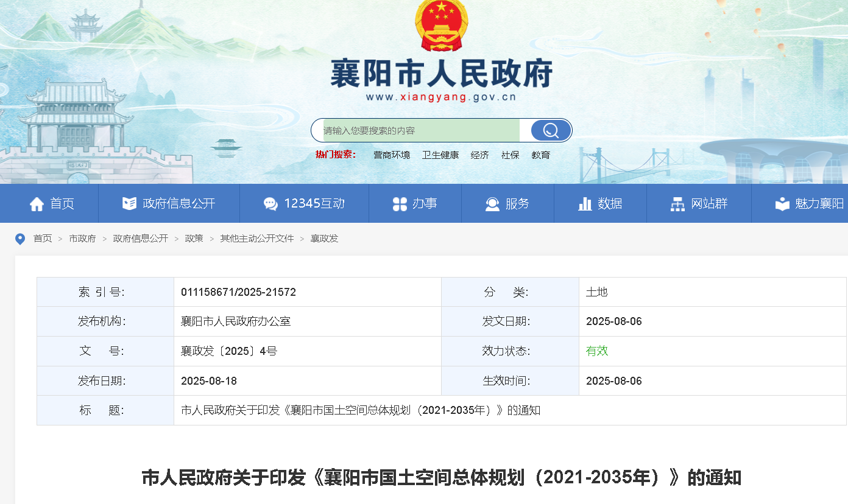The image size is (848, 504).
Task: Choose the 经济 hot search keyword
Action: [x=479, y=155]
